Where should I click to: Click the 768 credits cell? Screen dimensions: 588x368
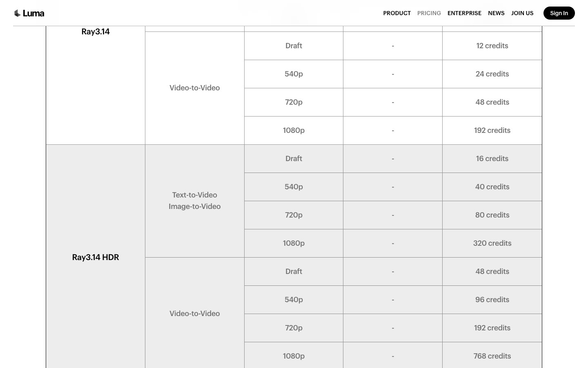coord(492,356)
